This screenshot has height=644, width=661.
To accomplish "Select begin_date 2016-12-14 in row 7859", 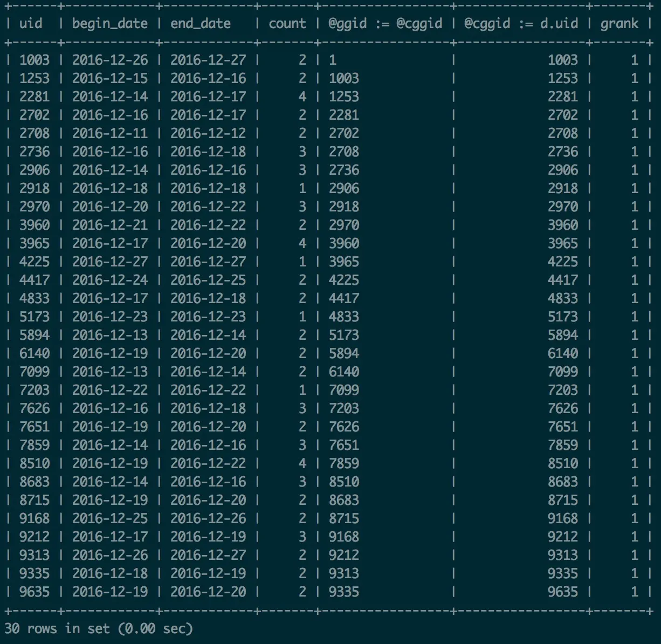I will (x=110, y=445).
